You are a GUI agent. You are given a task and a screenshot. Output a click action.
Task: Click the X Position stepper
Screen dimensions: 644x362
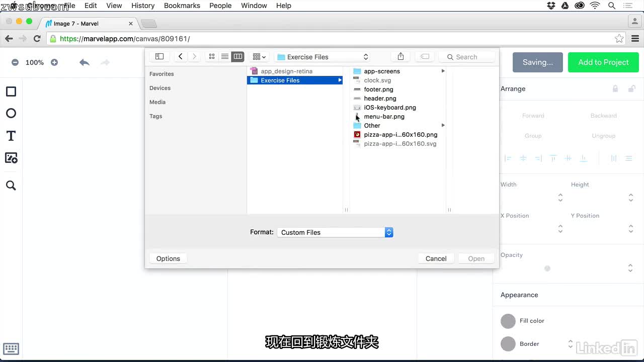click(560, 229)
